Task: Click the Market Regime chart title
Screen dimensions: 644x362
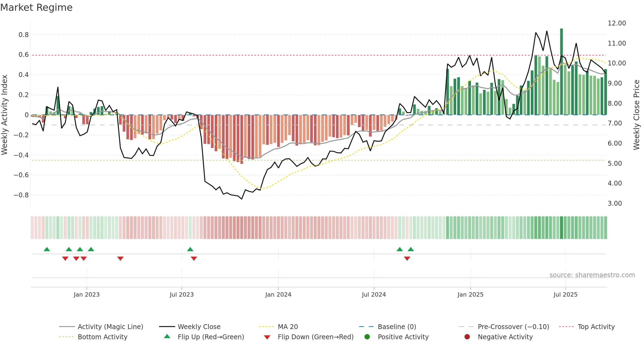Action: [x=36, y=8]
